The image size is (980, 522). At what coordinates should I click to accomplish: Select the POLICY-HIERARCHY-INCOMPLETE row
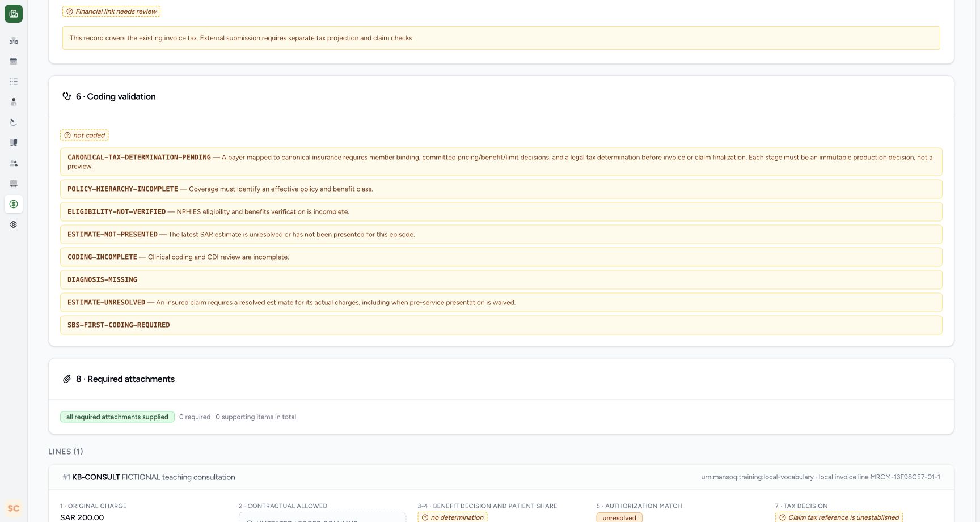(501, 189)
